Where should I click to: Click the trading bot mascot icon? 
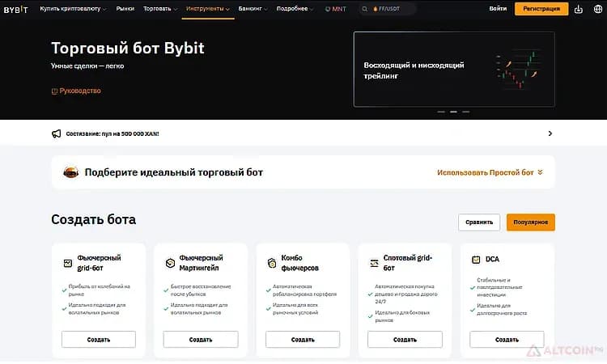71,172
